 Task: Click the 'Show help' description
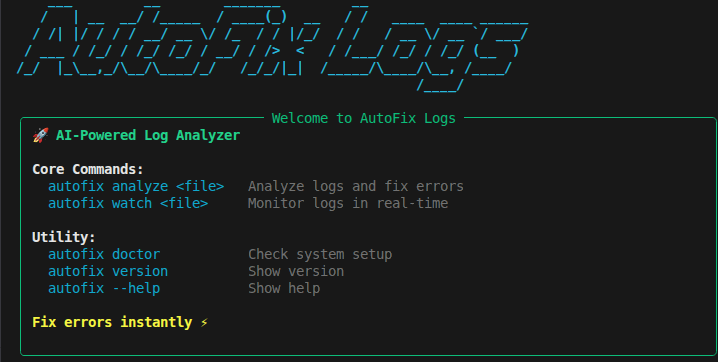[284, 288]
